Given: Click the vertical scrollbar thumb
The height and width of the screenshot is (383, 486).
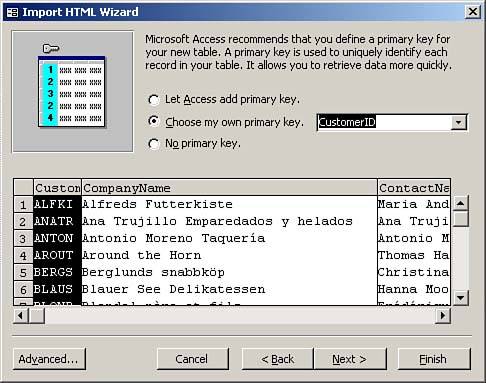Looking at the screenshot, I should (x=460, y=219).
